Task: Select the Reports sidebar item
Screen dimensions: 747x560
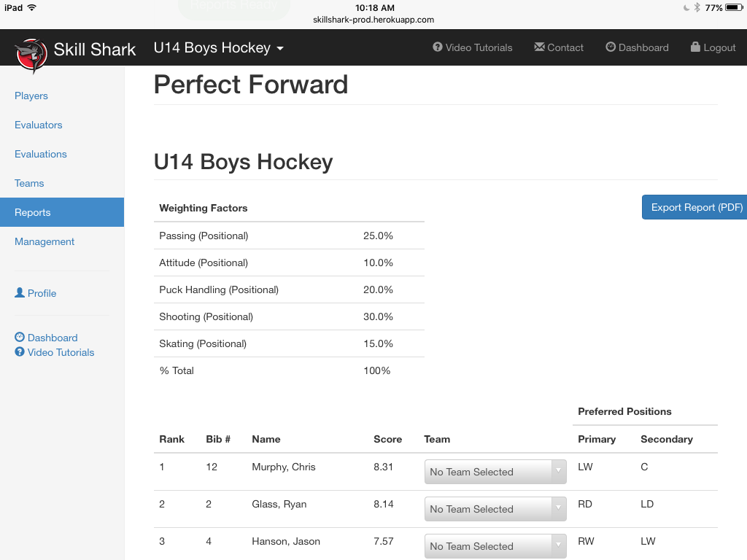Action: click(33, 212)
